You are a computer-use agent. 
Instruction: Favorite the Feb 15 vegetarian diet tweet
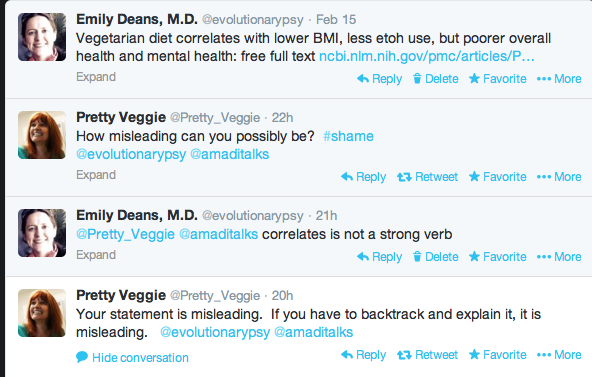(497, 79)
